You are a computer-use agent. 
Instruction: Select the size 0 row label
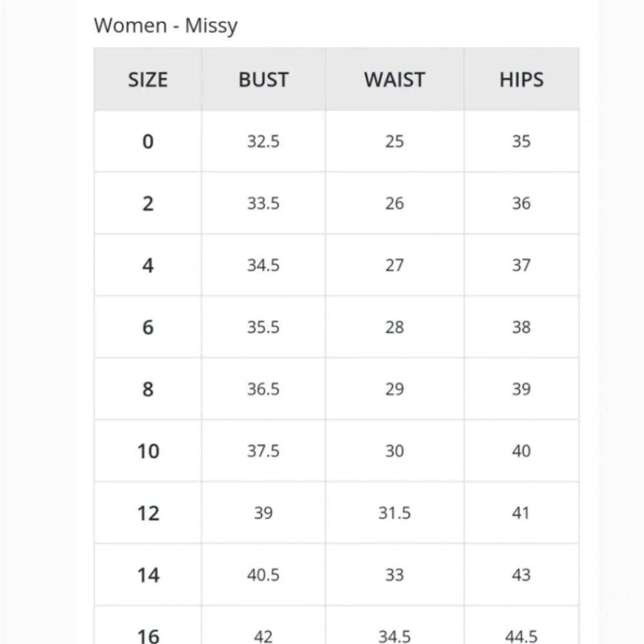coord(147,142)
